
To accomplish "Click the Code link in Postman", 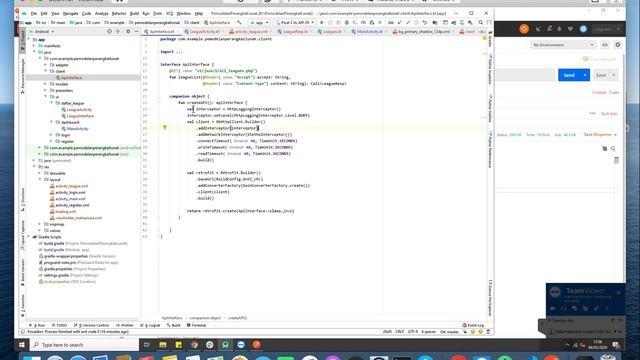I will [x=614, y=93].
